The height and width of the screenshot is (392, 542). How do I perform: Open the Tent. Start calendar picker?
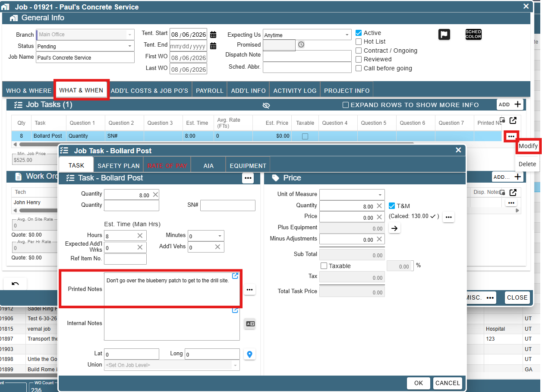click(213, 35)
